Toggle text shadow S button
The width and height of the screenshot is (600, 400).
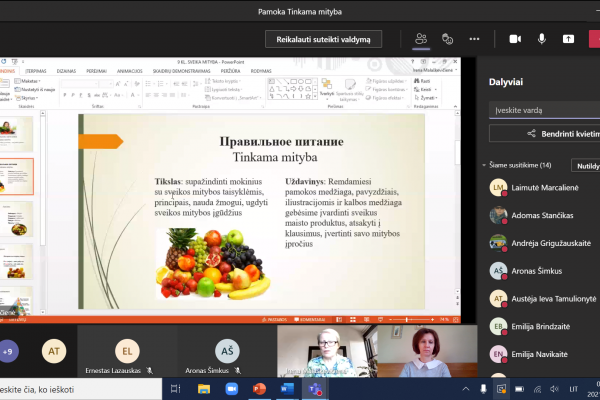89,95
